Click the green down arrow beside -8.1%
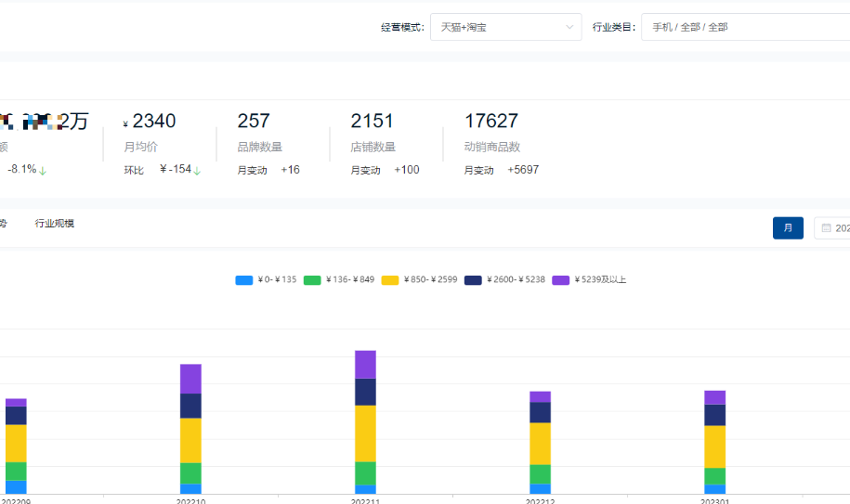 [43, 171]
